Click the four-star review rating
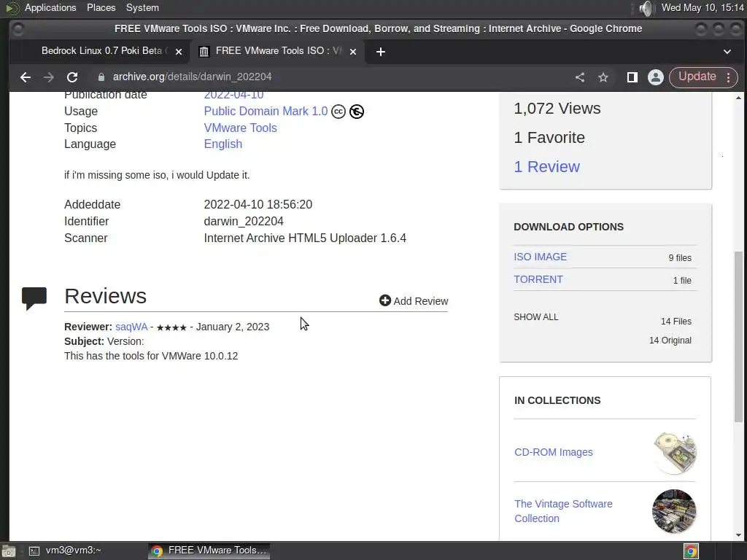The height and width of the screenshot is (560, 747). 171,327
